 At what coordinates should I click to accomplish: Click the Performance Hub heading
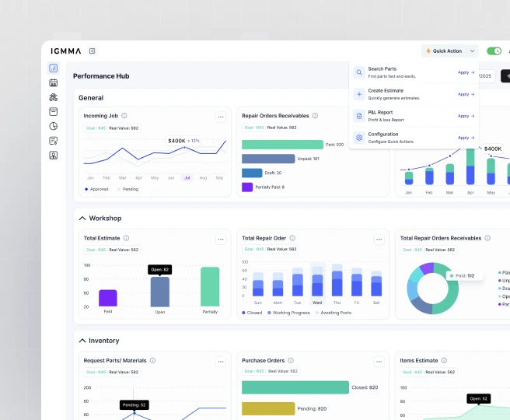click(101, 75)
